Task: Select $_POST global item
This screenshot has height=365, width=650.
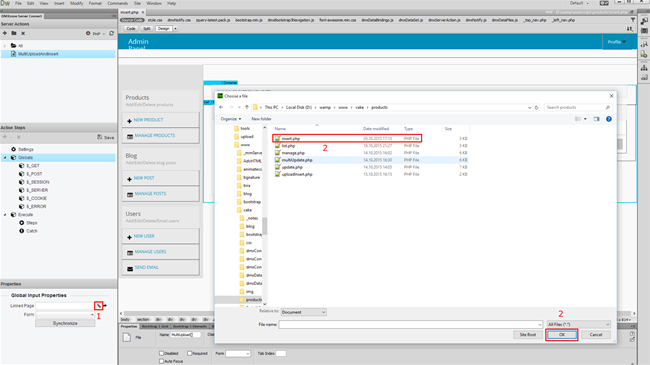Action: pyautogui.click(x=34, y=174)
